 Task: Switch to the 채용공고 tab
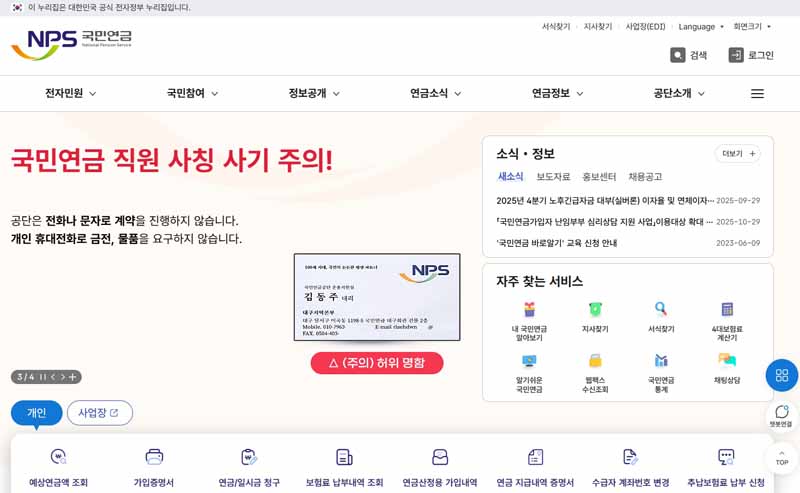pyautogui.click(x=645, y=177)
